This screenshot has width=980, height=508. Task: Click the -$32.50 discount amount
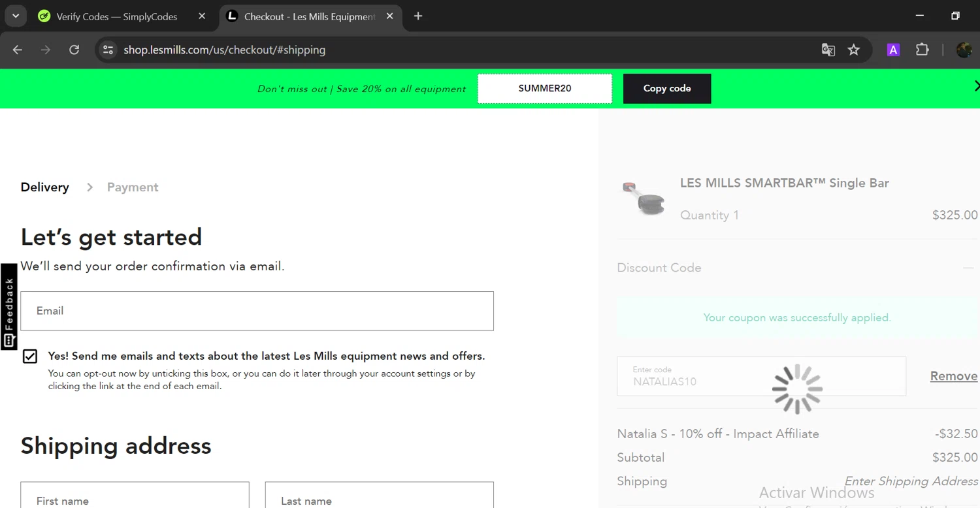tap(956, 434)
